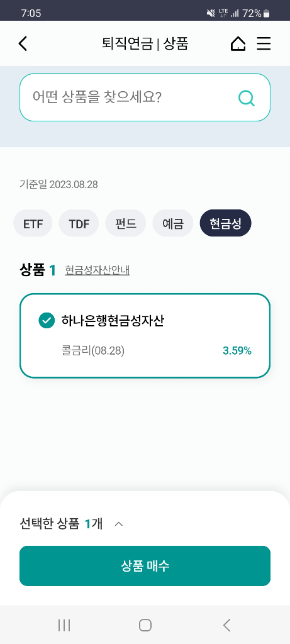Tap the back arrow in header

pyautogui.click(x=23, y=43)
